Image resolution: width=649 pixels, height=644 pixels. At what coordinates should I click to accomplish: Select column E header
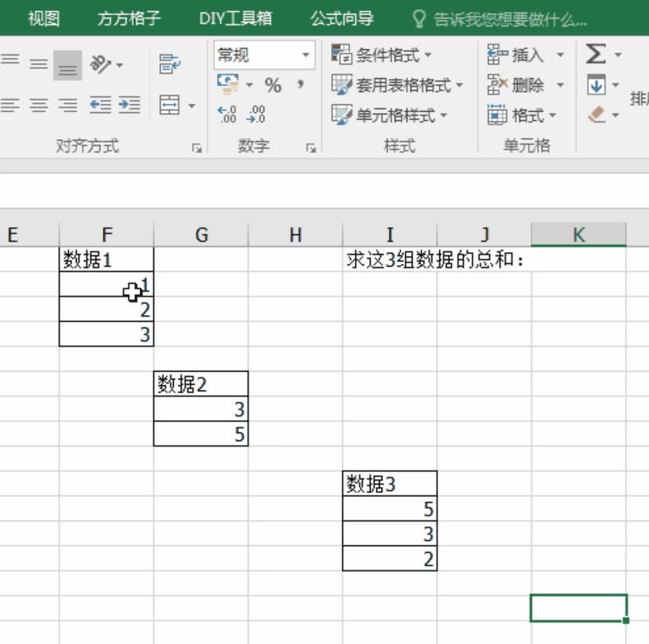pyautogui.click(x=30, y=234)
